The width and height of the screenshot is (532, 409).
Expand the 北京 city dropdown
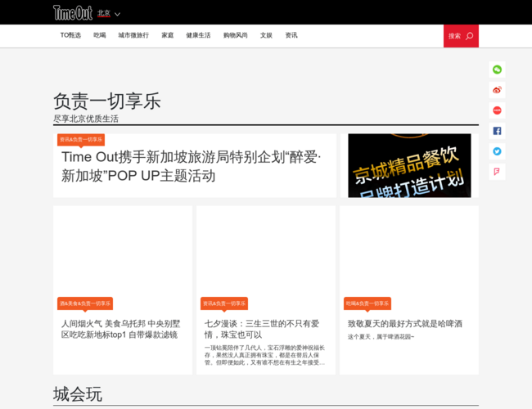(109, 14)
